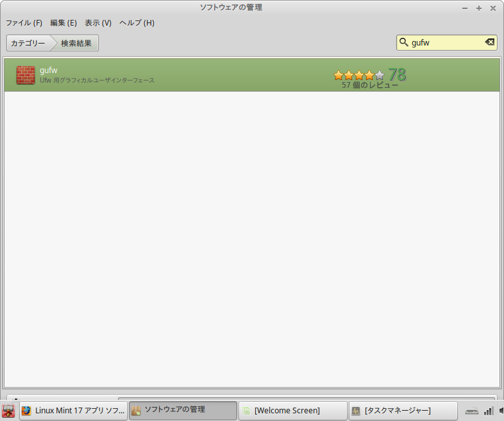
Task: Open the 編集 (E) menu
Action: point(63,23)
